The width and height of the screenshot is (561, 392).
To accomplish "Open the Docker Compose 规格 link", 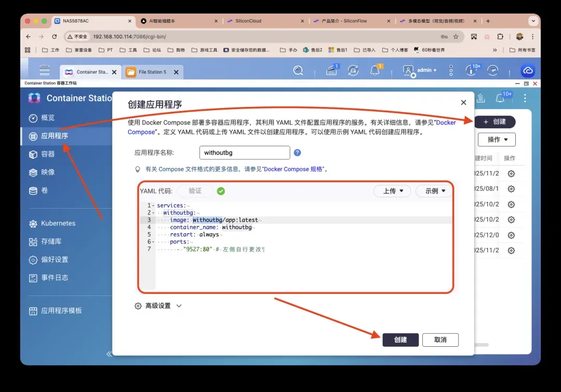I will [x=295, y=169].
